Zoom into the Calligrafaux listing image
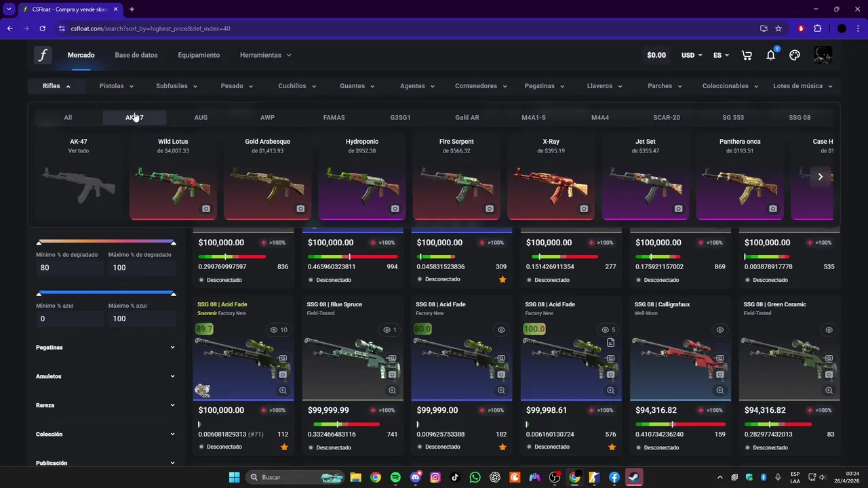 (719, 390)
